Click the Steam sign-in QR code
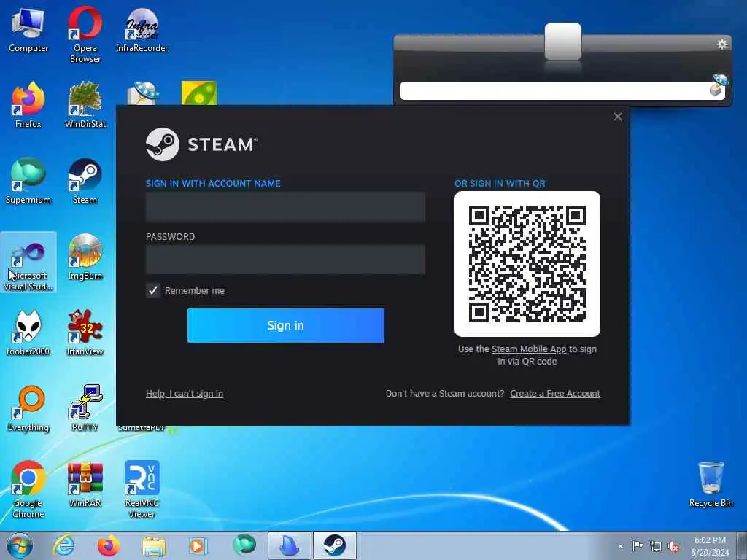This screenshot has width=747, height=560. point(527,264)
